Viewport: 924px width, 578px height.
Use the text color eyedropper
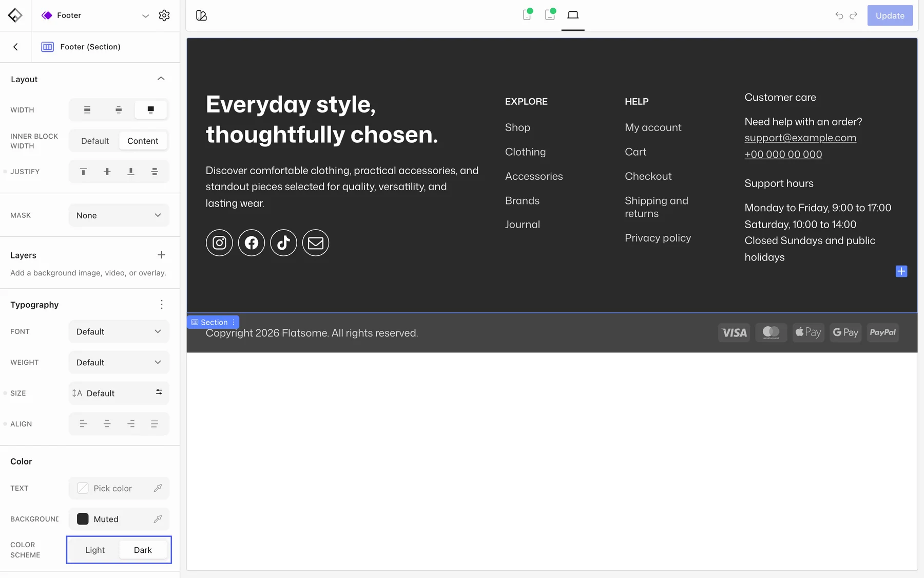click(158, 488)
